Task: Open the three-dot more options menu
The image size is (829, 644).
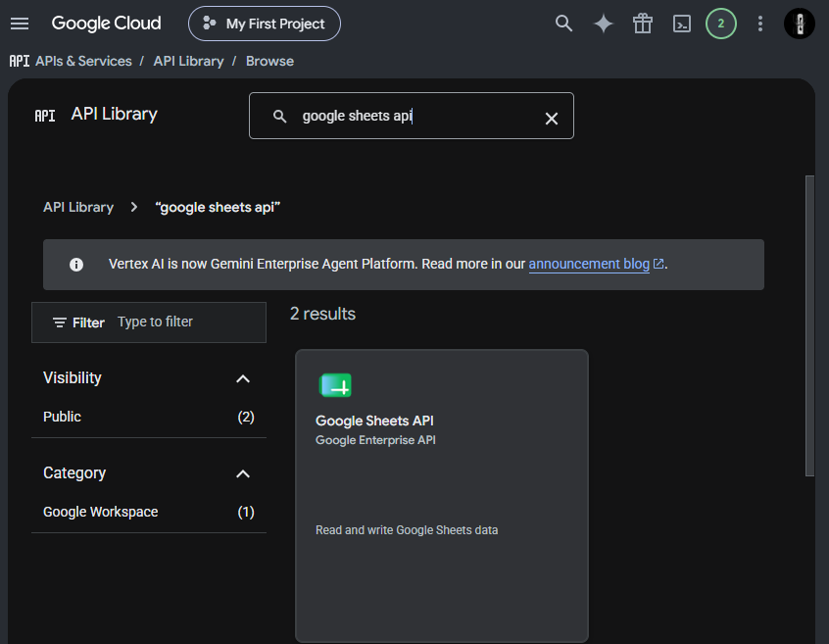Action: 760,24
